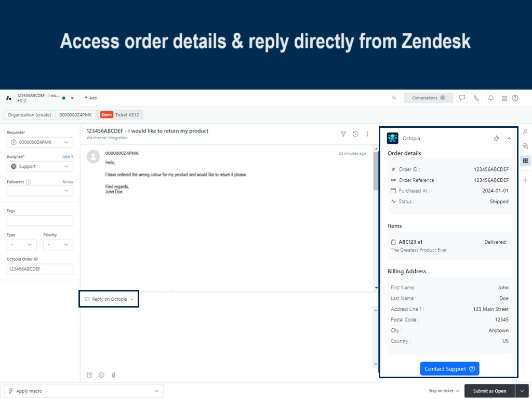Screen dimensions: 532x399
Task: Open the Priority dropdown
Action: point(58,245)
